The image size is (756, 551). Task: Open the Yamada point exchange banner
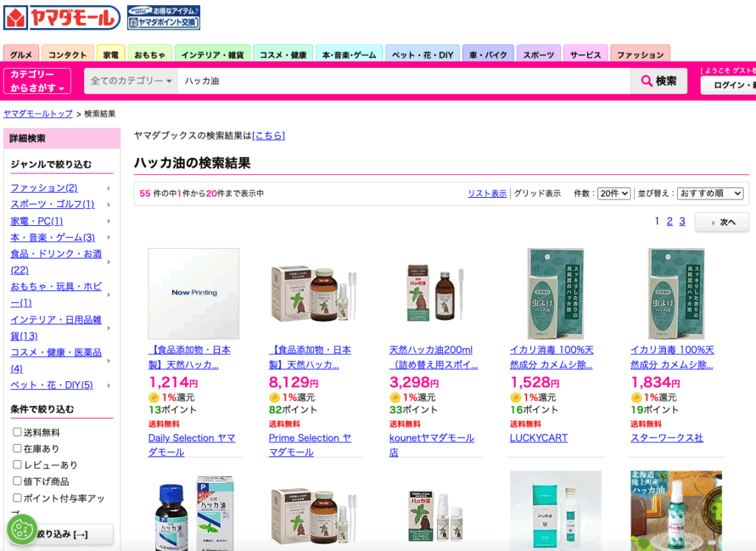pyautogui.click(x=163, y=18)
